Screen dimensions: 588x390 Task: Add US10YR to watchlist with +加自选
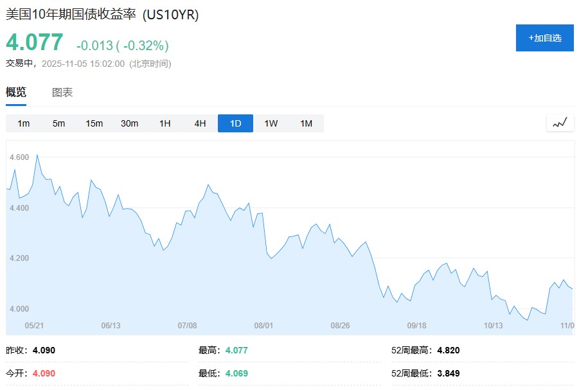click(544, 38)
